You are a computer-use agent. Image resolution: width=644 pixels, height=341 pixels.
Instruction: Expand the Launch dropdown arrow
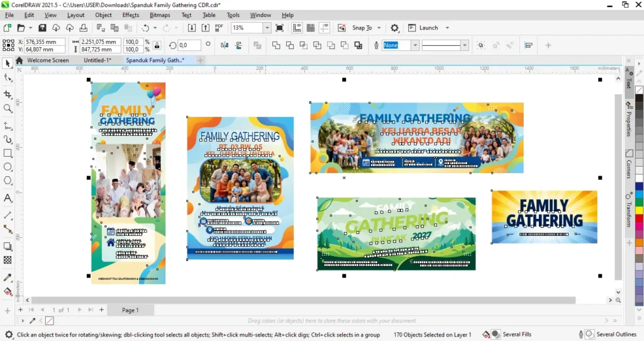(447, 28)
